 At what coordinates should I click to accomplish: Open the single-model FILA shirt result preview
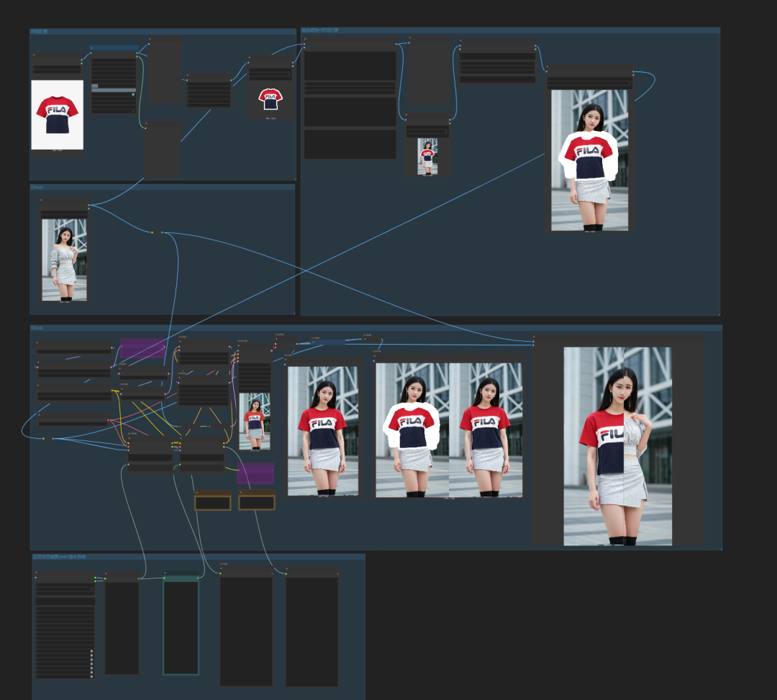[323, 430]
